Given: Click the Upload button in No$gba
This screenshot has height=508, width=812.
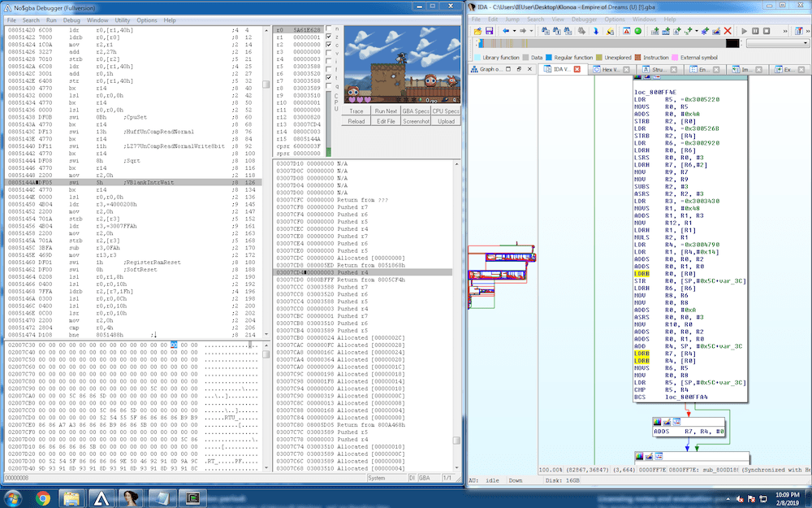Looking at the screenshot, I should pos(446,121).
